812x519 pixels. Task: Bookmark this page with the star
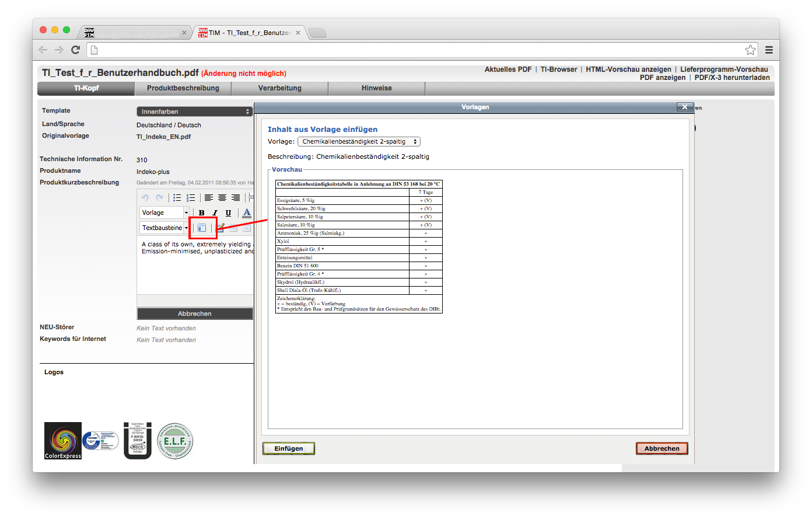[x=750, y=50]
